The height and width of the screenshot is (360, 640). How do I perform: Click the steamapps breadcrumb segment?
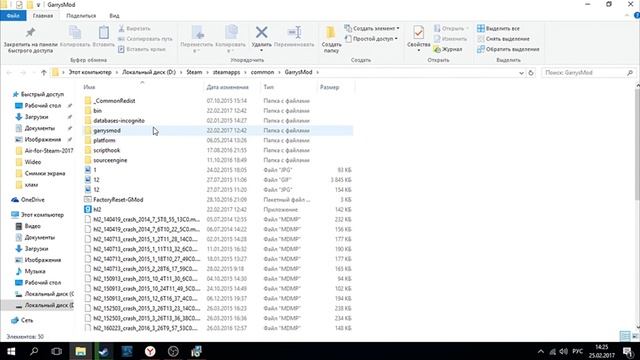click(227, 72)
